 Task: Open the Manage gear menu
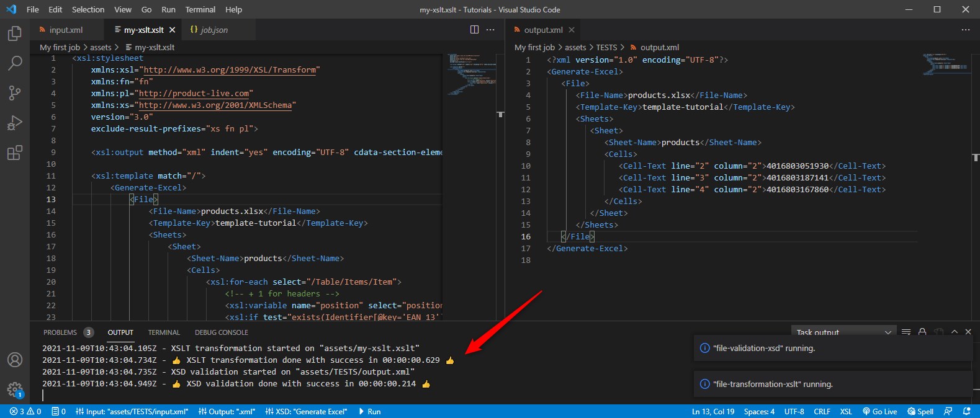[x=15, y=389]
